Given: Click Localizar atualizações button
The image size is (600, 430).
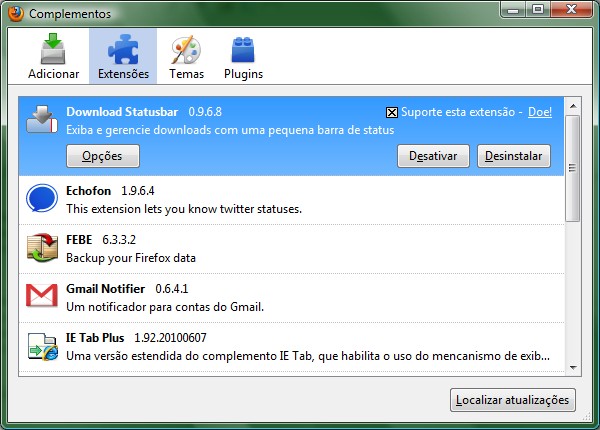Looking at the screenshot, I should click(x=512, y=400).
